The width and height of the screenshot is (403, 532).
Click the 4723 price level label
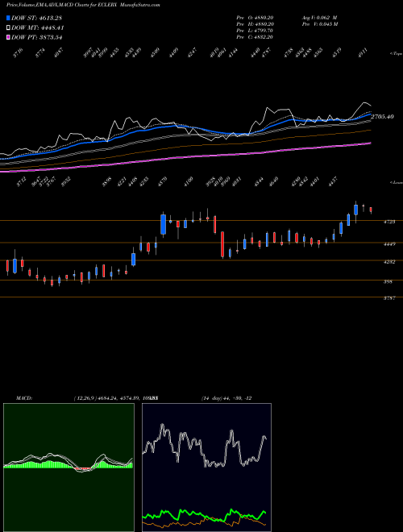point(389,222)
